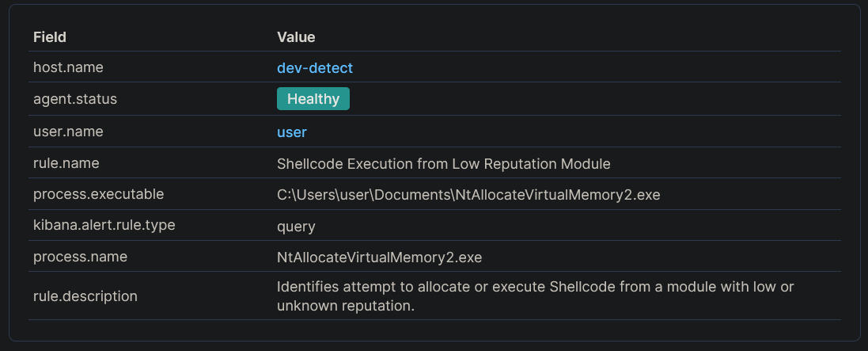Select the rule.description field label
The image size is (868, 351).
click(85, 296)
